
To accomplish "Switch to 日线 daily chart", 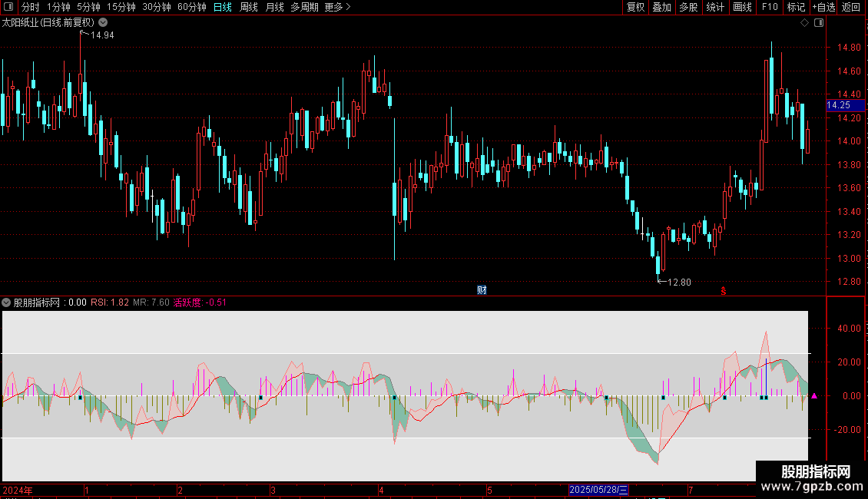I will click(223, 7).
